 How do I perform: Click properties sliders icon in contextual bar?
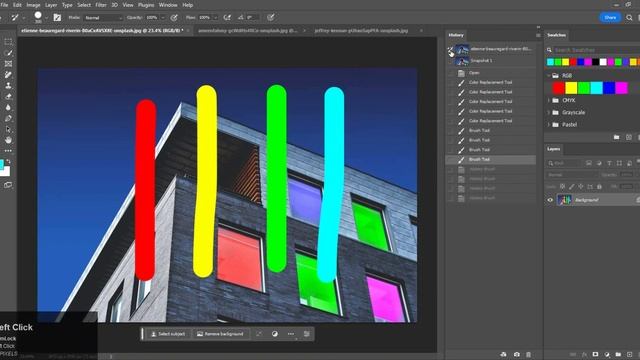coord(307,334)
